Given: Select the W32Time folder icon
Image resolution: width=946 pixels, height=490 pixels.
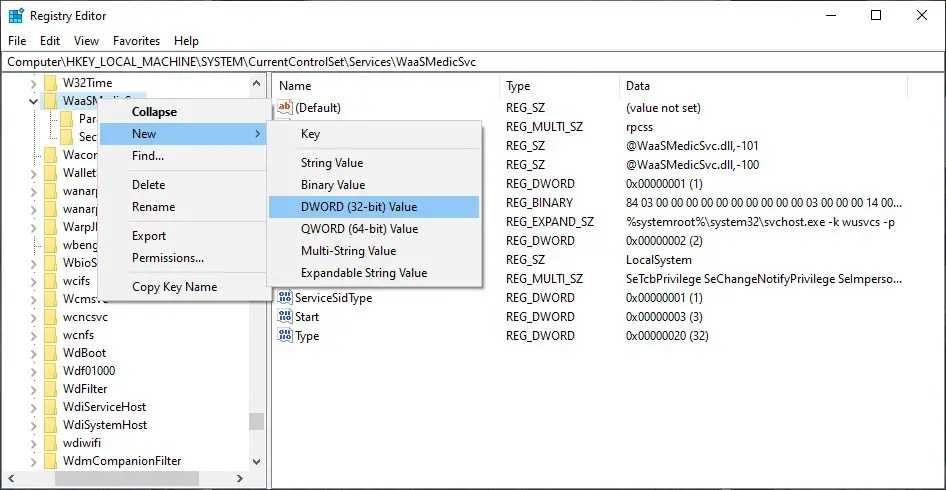Looking at the screenshot, I should tap(50, 83).
